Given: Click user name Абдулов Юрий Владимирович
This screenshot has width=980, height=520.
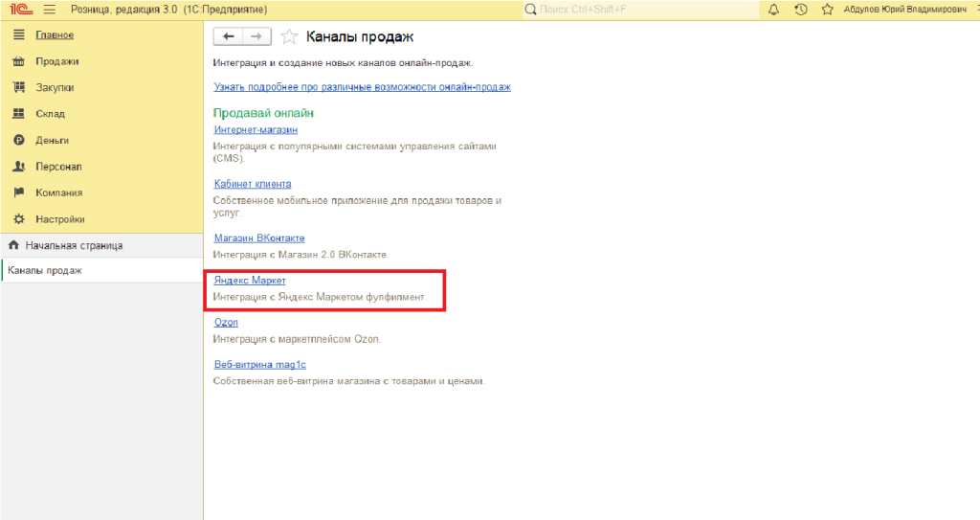Looking at the screenshot, I should coord(904,10).
